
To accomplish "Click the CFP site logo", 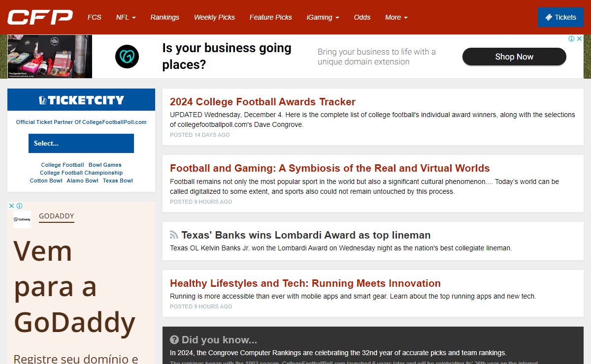I will (x=40, y=17).
